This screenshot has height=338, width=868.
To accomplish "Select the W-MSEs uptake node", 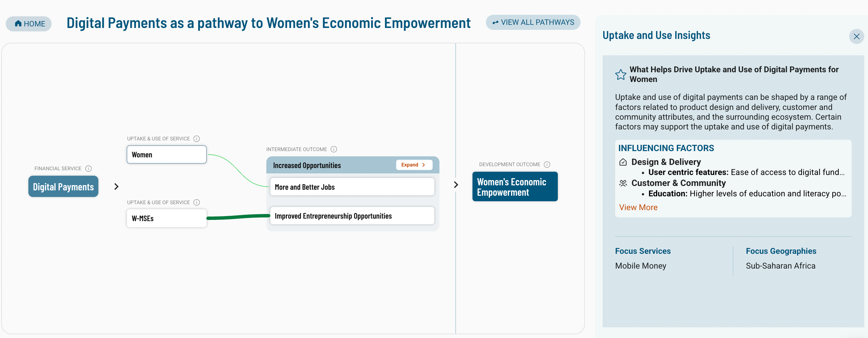I will [x=166, y=218].
